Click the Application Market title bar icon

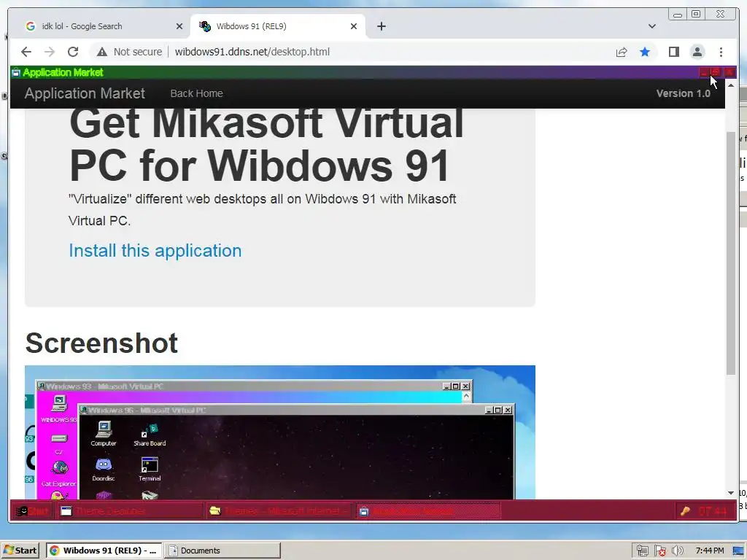16,72
